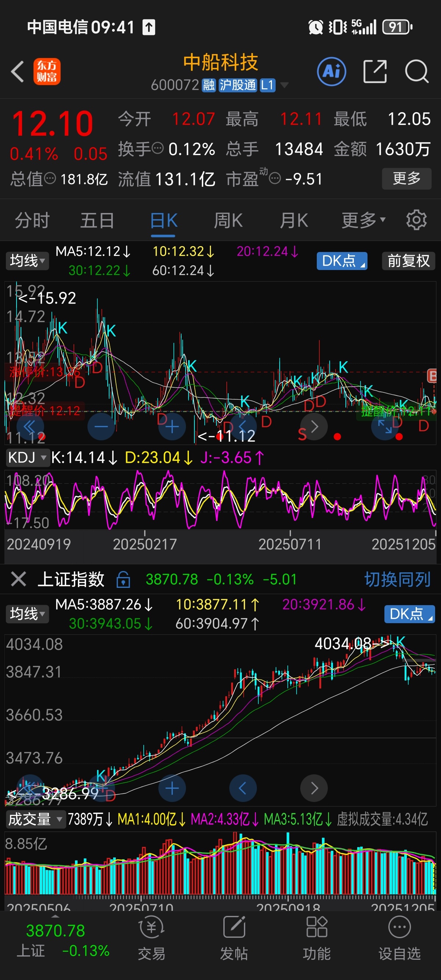The image size is (441, 980).
Task: Tap the date label 20250711
Action: tap(290, 544)
